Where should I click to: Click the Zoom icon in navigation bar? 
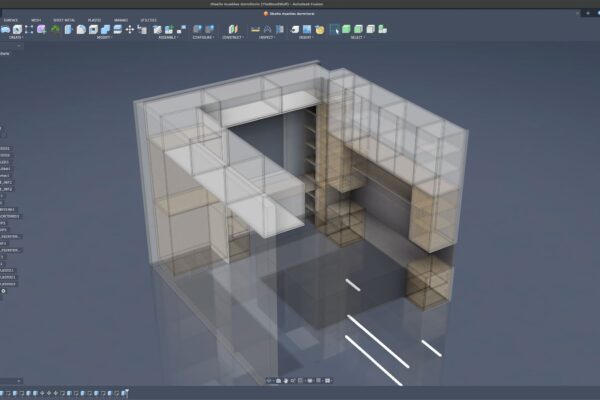(x=293, y=380)
